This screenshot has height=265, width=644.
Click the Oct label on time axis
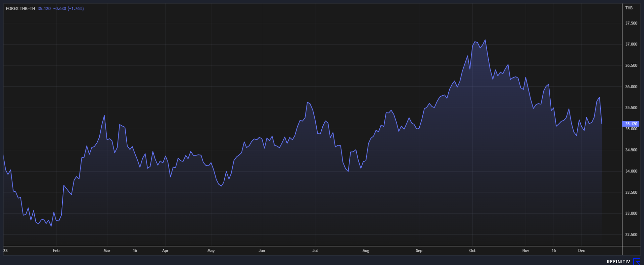pyautogui.click(x=472, y=251)
